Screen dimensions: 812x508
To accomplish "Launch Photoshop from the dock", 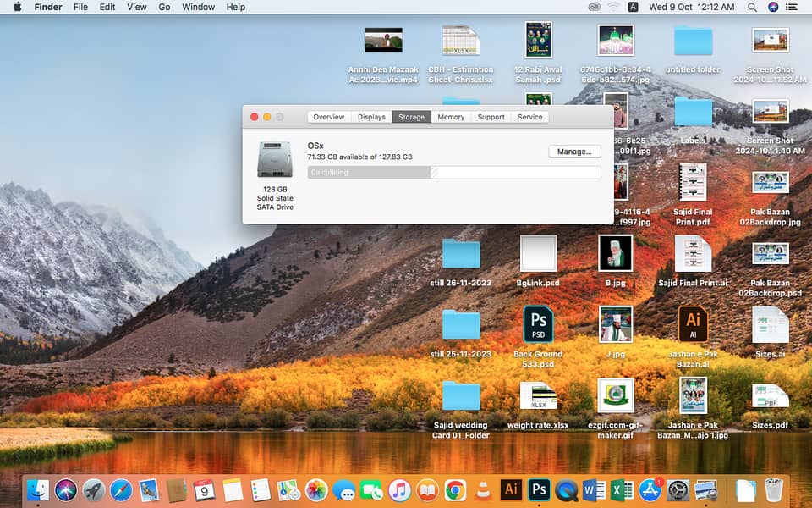I will click(x=539, y=489).
